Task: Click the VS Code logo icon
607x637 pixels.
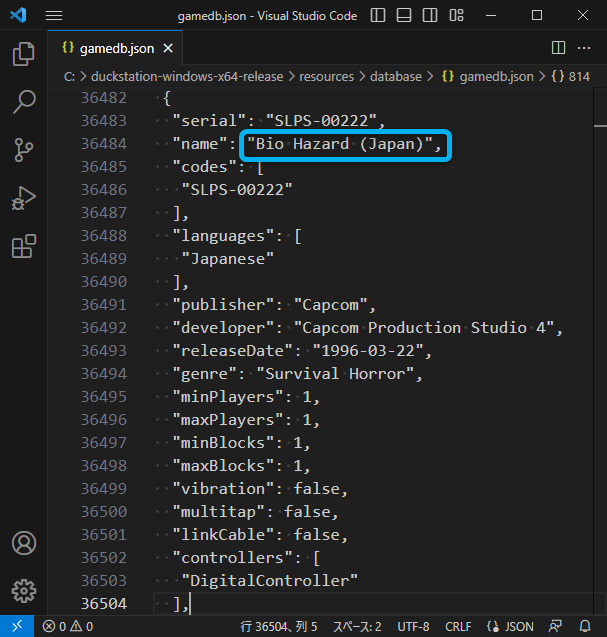Action: coord(18,15)
